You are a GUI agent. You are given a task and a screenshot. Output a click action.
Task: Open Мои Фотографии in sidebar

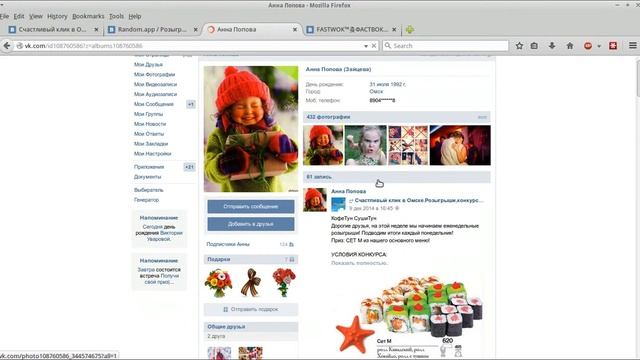(x=154, y=74)
